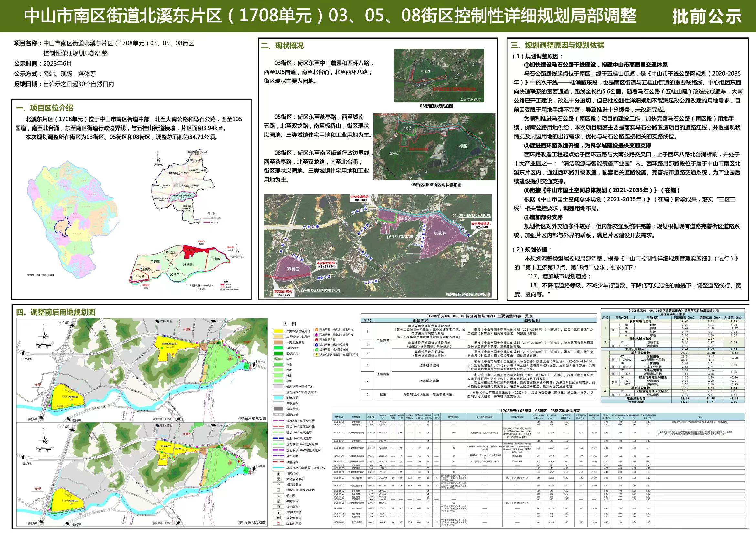Click parcel code 1708-08-10 in indicator table
This screenshot has width=756, height=535.
(339, 522)
